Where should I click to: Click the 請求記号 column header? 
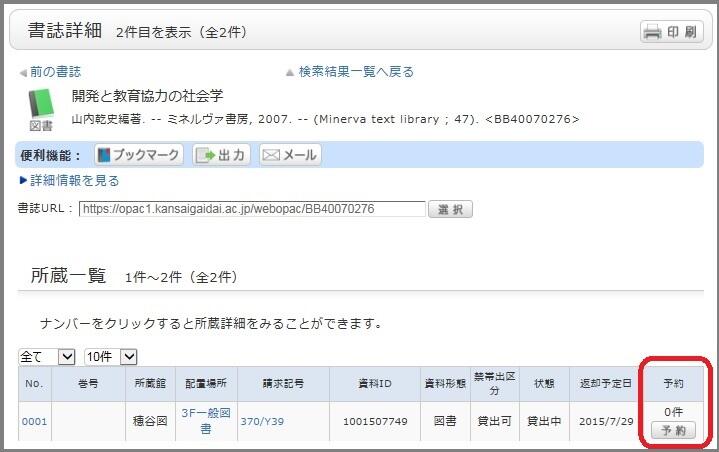pos(283,383)
